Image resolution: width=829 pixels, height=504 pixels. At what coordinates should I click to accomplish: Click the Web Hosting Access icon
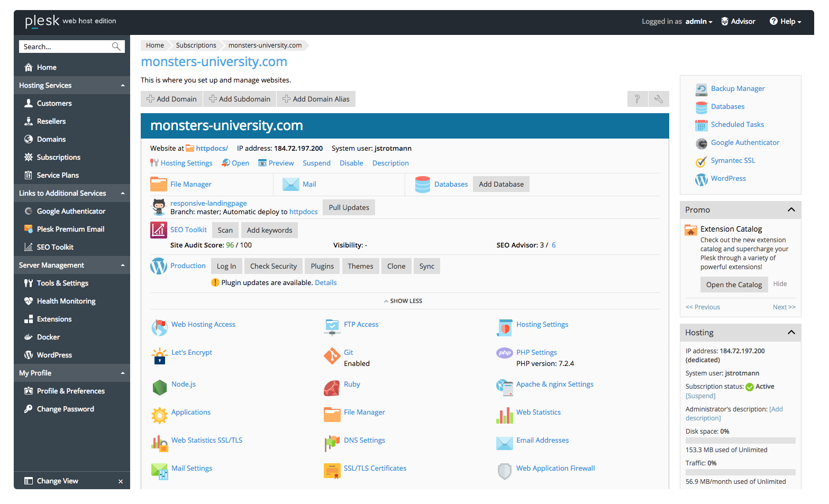(159, 328)
